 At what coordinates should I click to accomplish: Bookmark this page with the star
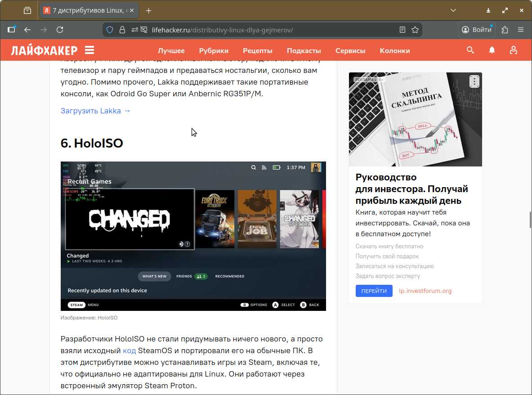[x=415, y=30]
